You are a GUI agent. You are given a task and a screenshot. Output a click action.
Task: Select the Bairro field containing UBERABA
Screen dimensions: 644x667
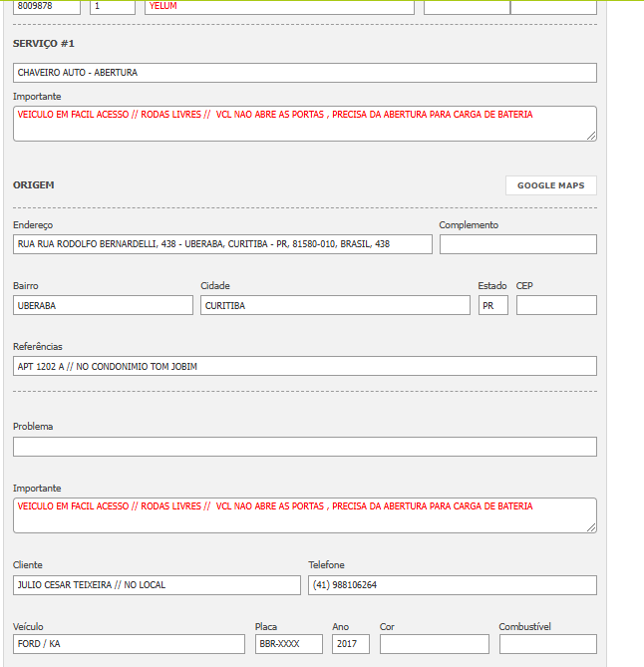click(103, 305)
